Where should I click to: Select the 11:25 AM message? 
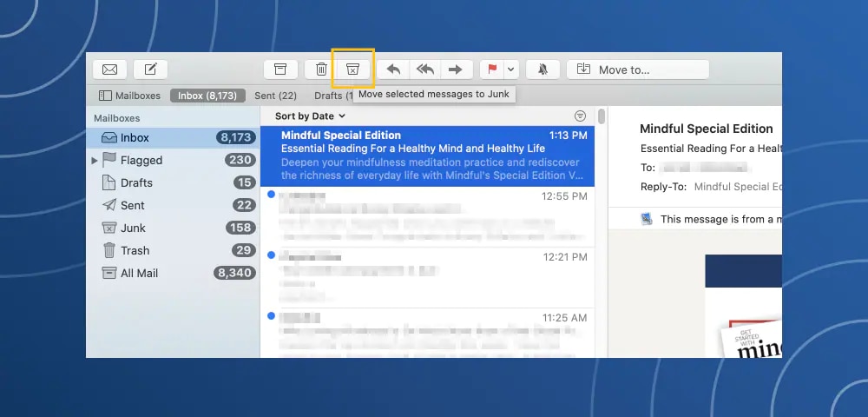pyautogui.click(x=427, y=334)
